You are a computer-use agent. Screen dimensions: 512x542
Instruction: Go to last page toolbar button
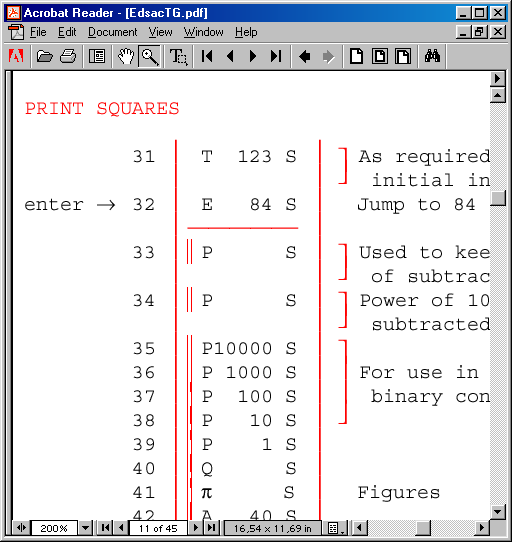tap(276, 56)
